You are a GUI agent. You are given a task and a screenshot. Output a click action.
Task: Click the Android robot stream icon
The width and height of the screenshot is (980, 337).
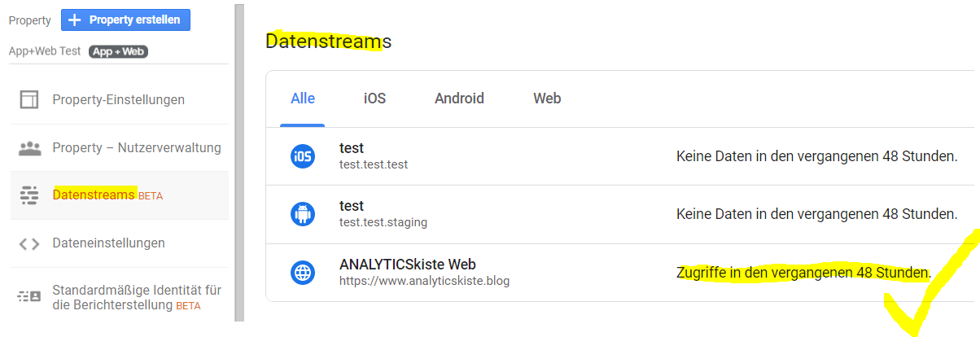tap(303, 214)
